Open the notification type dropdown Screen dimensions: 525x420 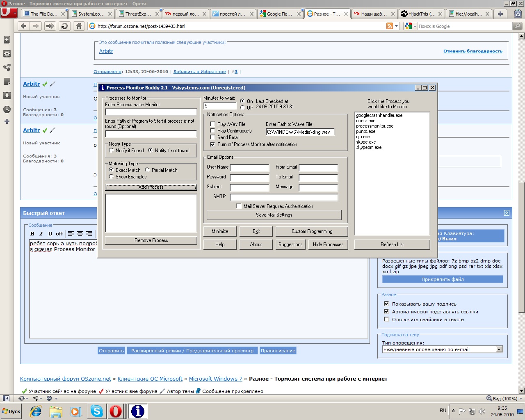499,349
